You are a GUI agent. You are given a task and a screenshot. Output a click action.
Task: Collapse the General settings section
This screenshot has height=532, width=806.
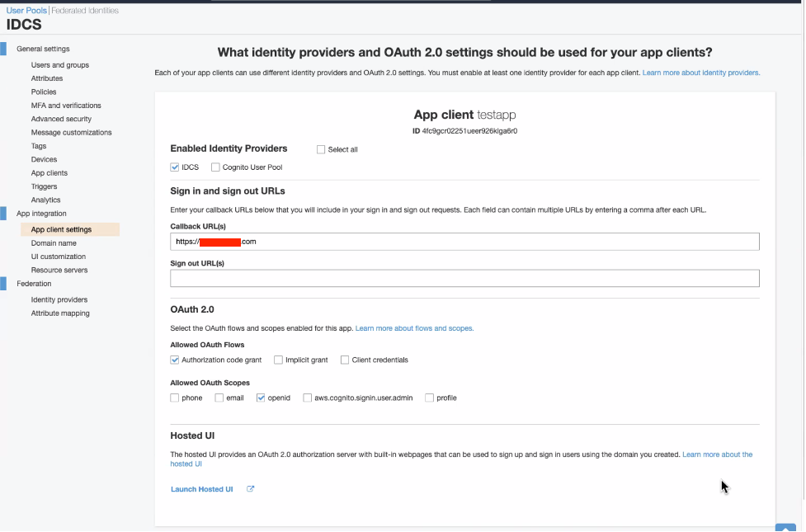43,49
